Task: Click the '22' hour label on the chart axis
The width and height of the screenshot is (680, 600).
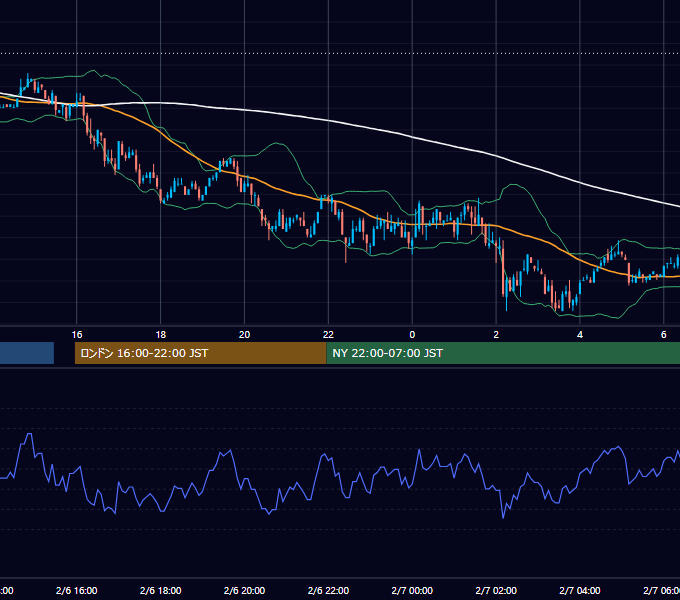Action: click(328, 335)
